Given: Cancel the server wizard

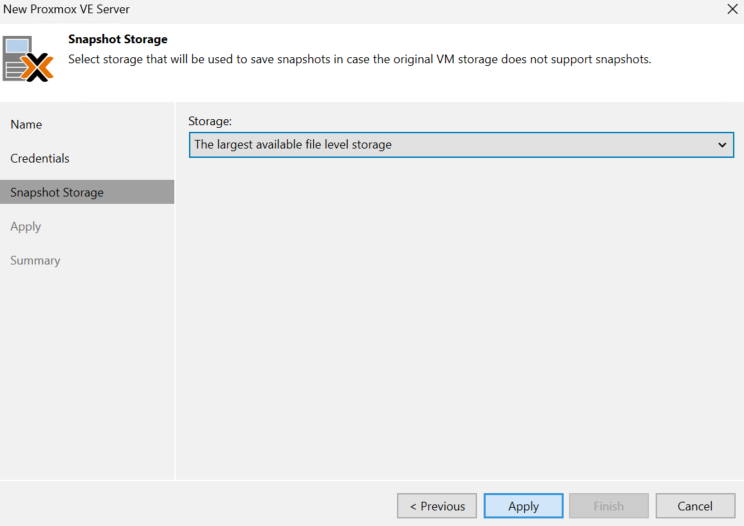Looking at the screenshot, I should pos(695,506).
